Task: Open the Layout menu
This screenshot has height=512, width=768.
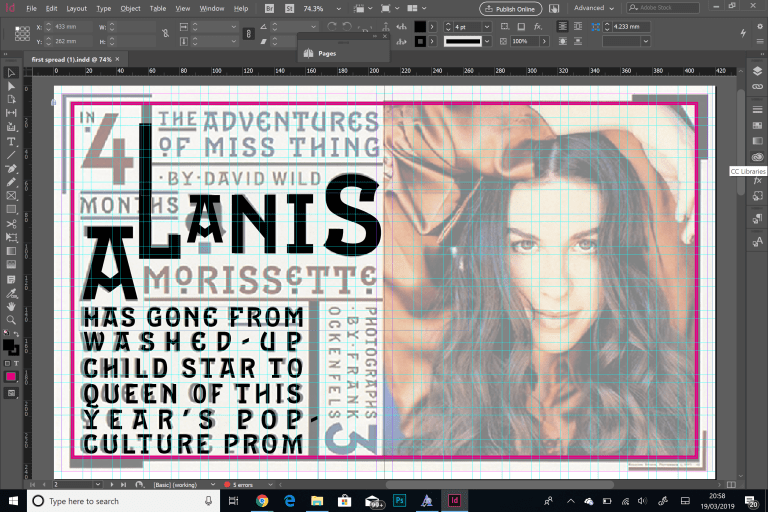Action: pos(77,8)
